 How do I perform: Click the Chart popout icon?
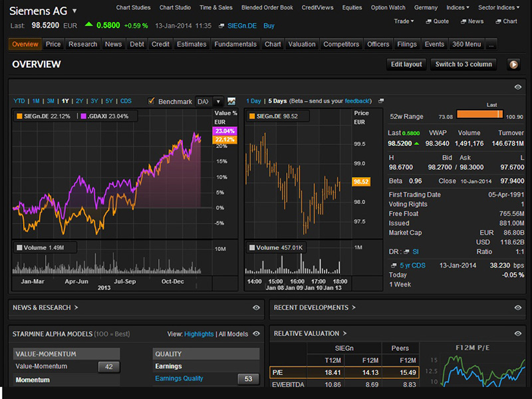coord(497,21)
